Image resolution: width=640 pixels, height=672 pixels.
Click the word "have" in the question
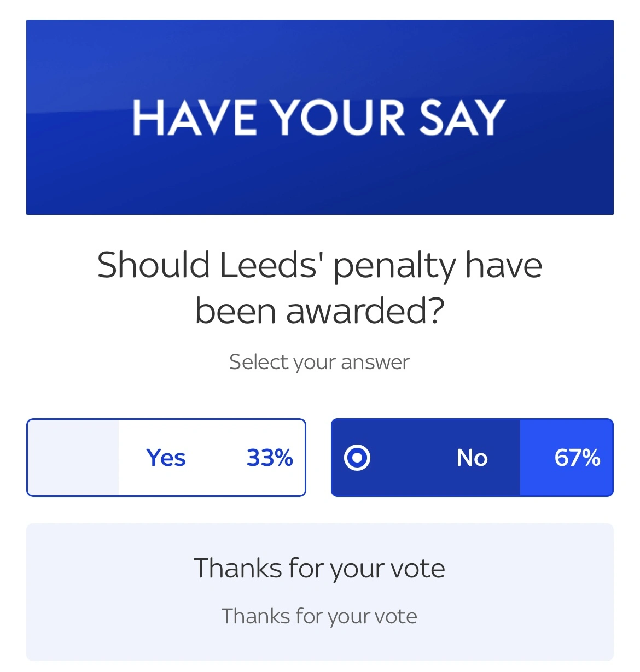[x=503, y=265]
